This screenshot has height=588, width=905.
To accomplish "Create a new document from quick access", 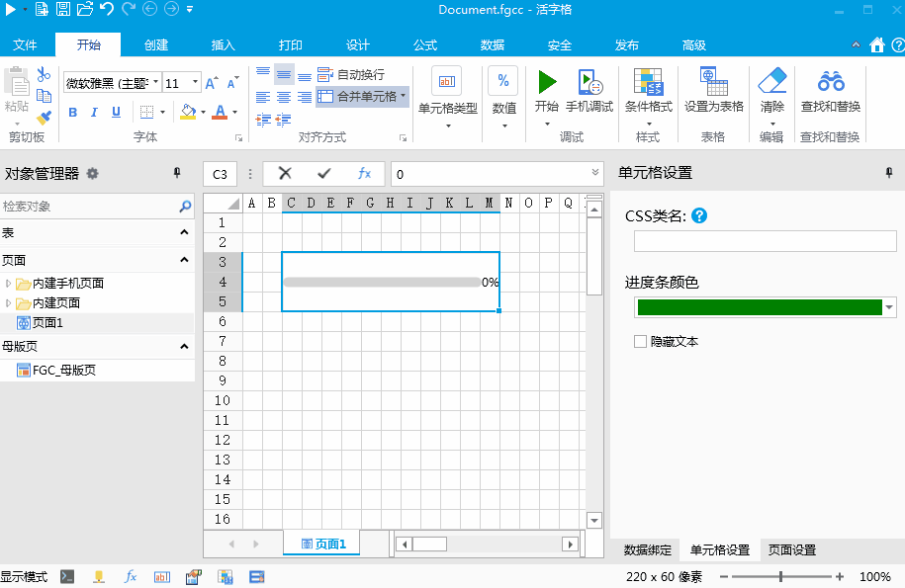I will pos(42,9).
